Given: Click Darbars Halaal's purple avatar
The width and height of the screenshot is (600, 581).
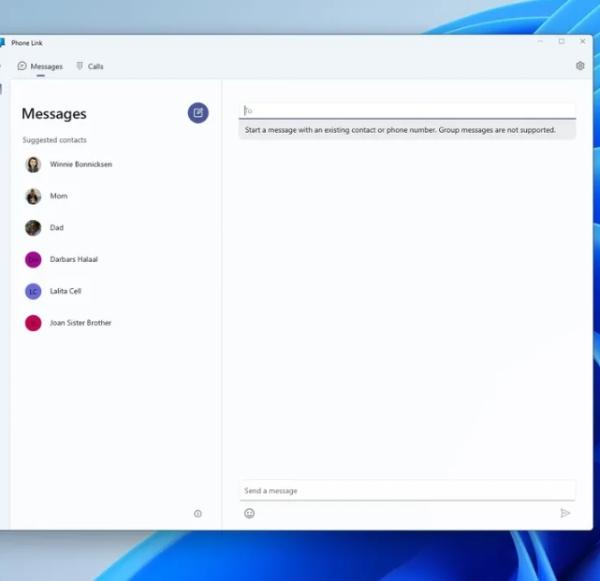Looking at the screenshot, I should [x=33, y=259].
